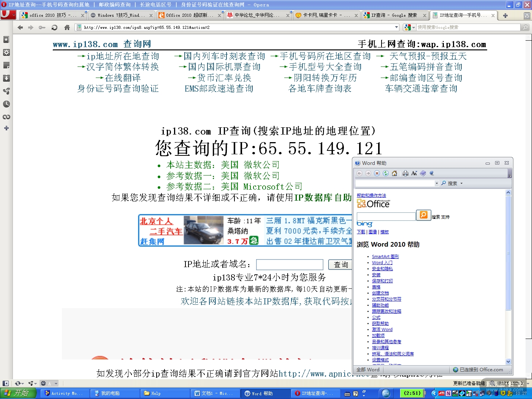Adjust the Opera zoom 150% slider
The width and height of the screenshot is (532, 399).
tap(508, 383)
